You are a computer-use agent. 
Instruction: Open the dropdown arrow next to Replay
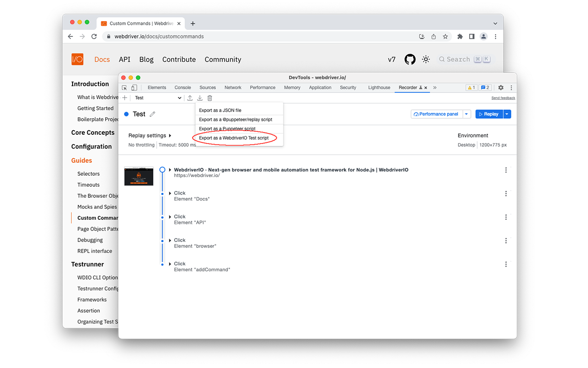pyautogui.click(x=507, y=114)
